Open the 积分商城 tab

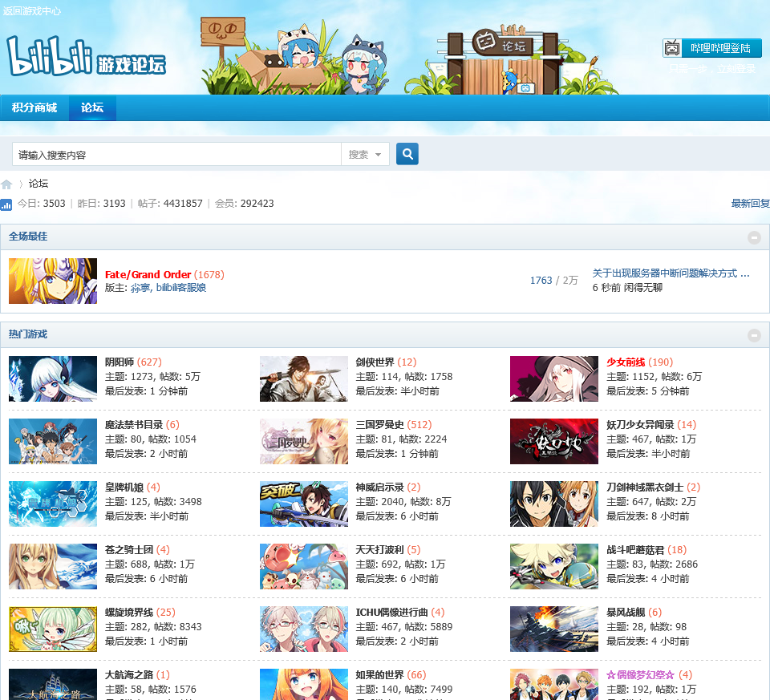tap(34, 107)
